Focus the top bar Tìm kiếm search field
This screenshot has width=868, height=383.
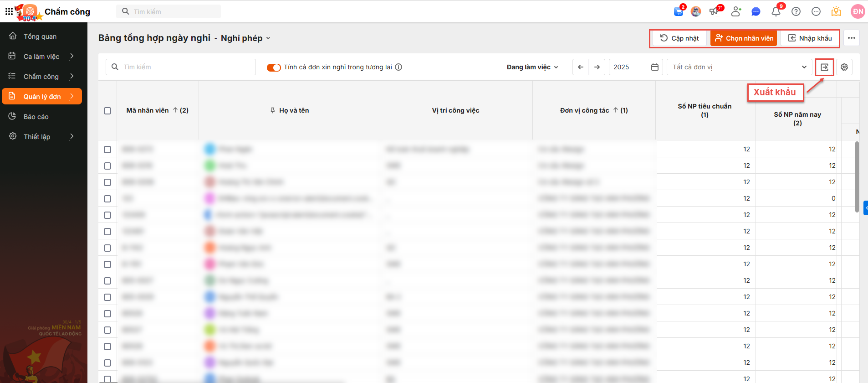tap(168, 11)
